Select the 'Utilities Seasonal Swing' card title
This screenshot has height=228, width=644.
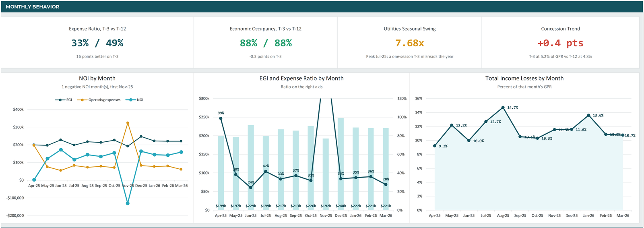(x=410, y=29)
